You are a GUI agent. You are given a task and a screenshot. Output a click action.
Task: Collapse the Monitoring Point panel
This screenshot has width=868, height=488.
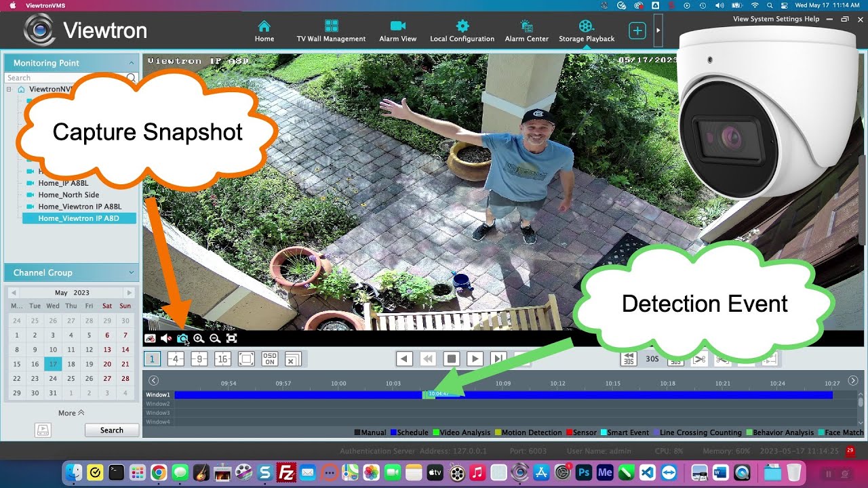tap(132, 63)
